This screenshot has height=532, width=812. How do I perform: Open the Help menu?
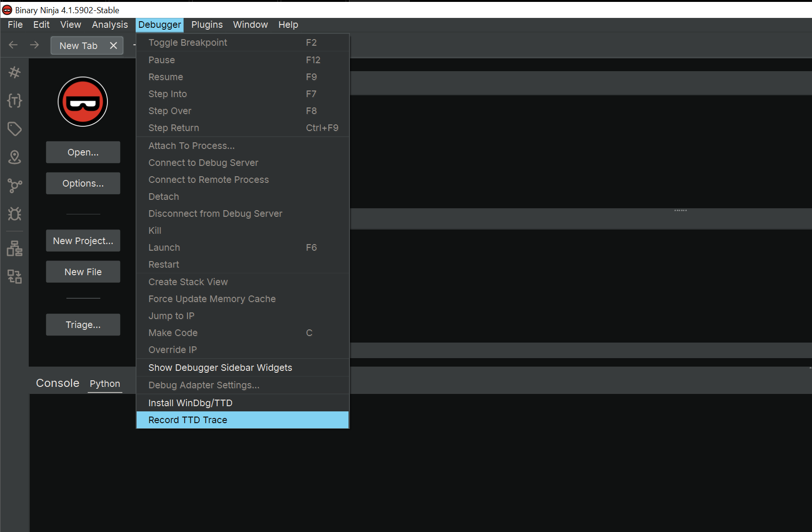(x=288, y=25)
